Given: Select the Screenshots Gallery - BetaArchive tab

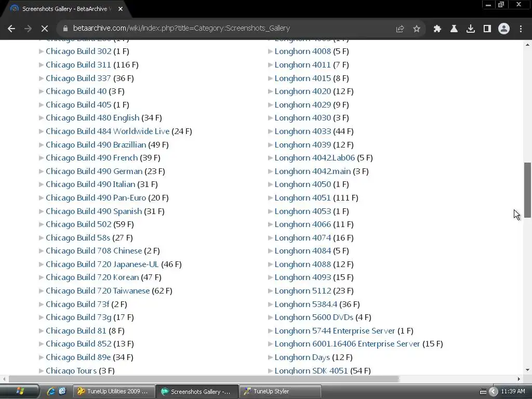Looking at the screenshot, I should click(64, 9).
